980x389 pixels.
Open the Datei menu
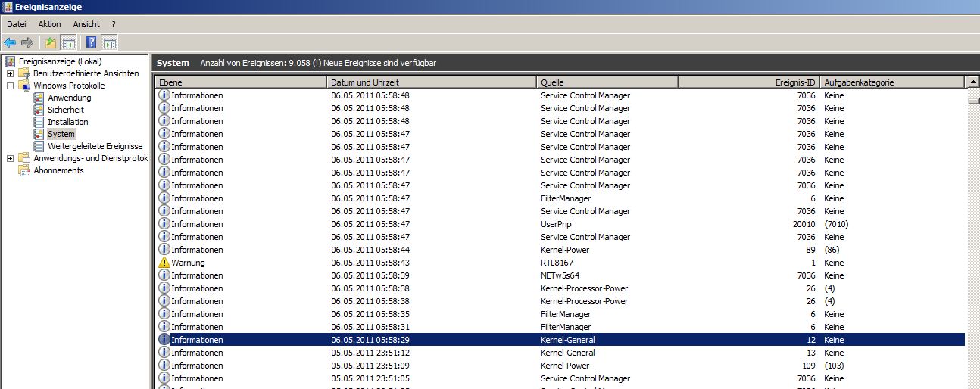[x=17, y=24]
